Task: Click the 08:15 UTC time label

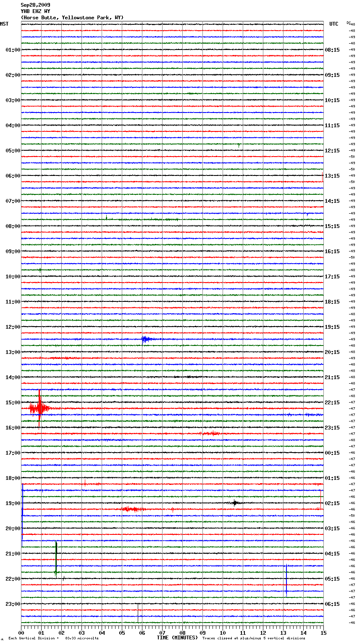Action: pos(332,50)
